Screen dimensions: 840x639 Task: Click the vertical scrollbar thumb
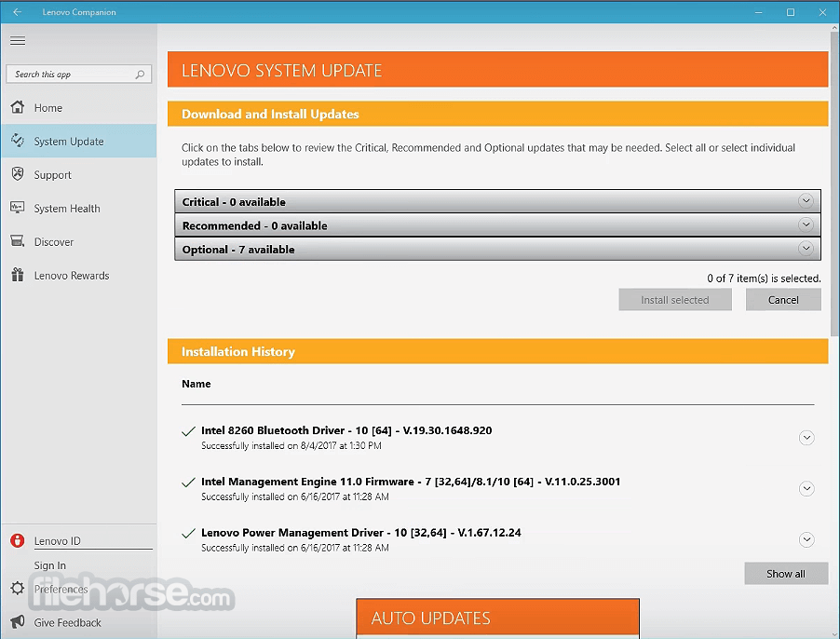click(834, 184)
